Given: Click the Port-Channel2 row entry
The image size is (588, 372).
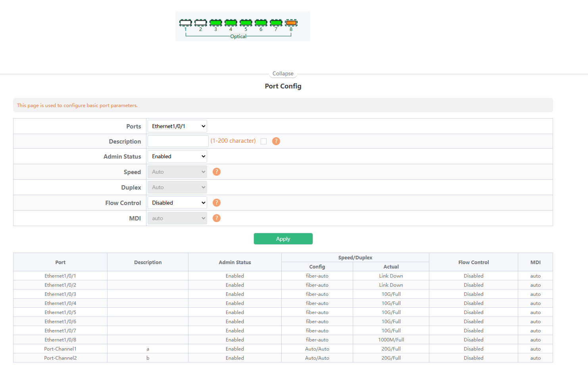Looking at the screenshot, I should click(x=60, y=358).
